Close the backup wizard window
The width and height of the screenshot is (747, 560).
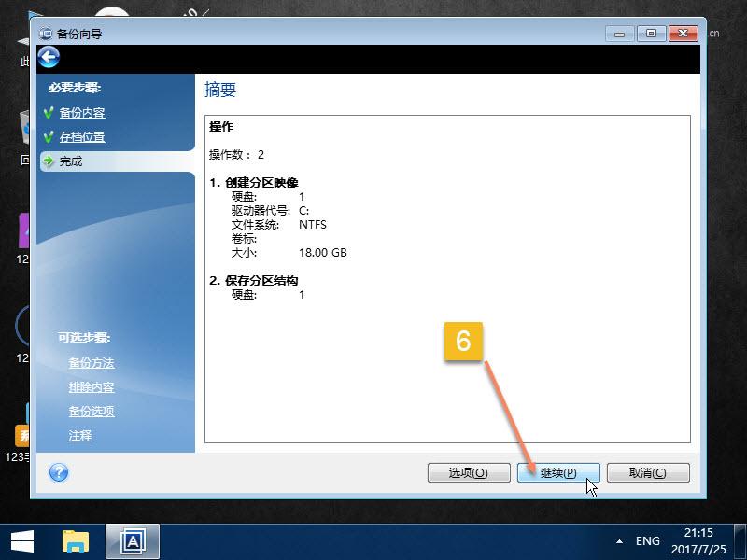[x=684, y=34]
